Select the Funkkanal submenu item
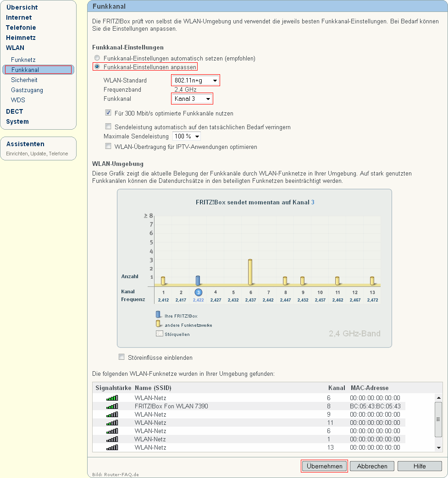 38,70
